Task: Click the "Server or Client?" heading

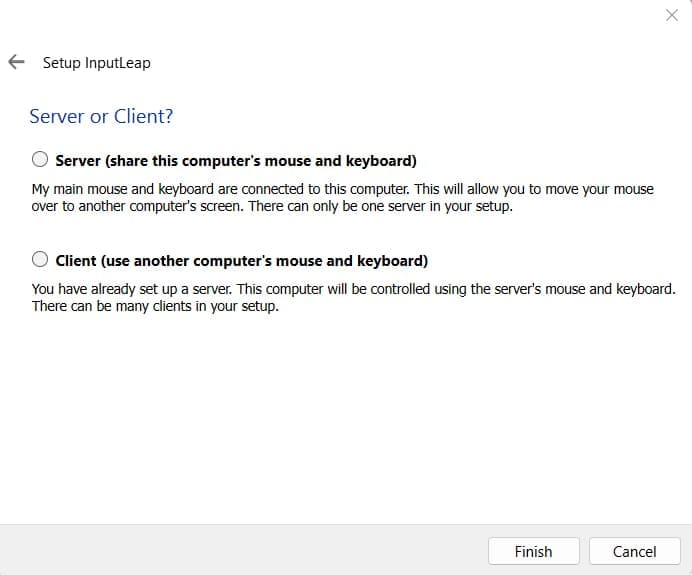Action: click(101, 117)
